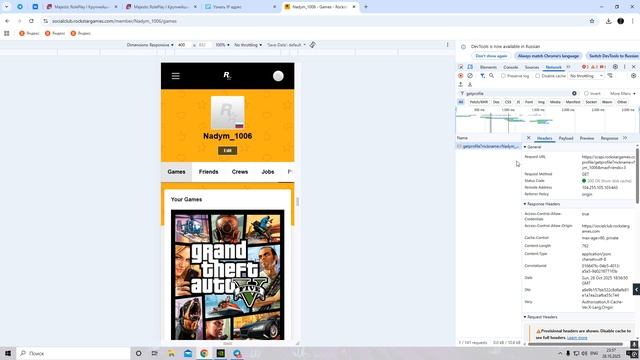The height and width of the screenshot is (360, 640).
Task: Click Always match Chrome's language
Action: coord(548,56)
